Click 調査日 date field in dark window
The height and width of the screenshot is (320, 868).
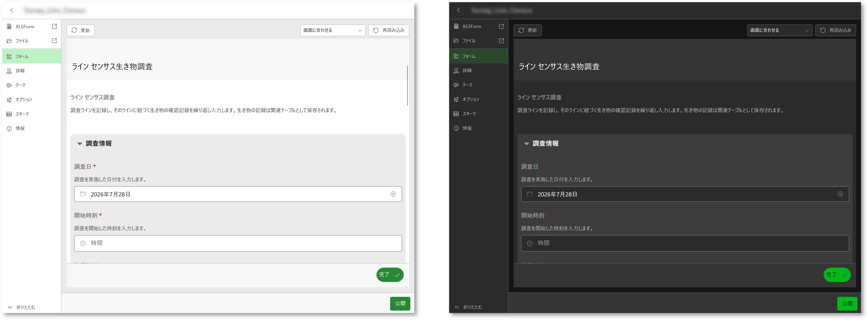(x=685, y=194)
